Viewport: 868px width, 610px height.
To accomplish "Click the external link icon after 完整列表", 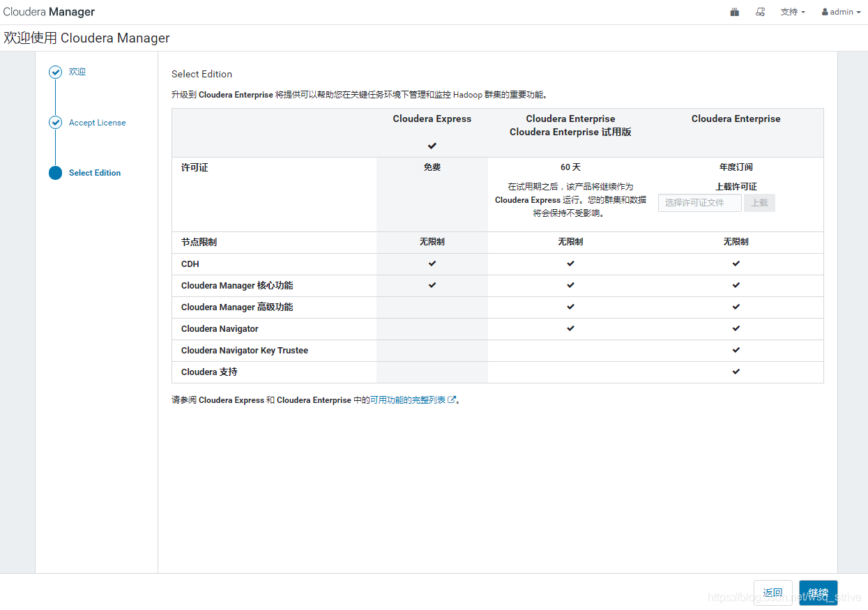I will pos(452,400).
